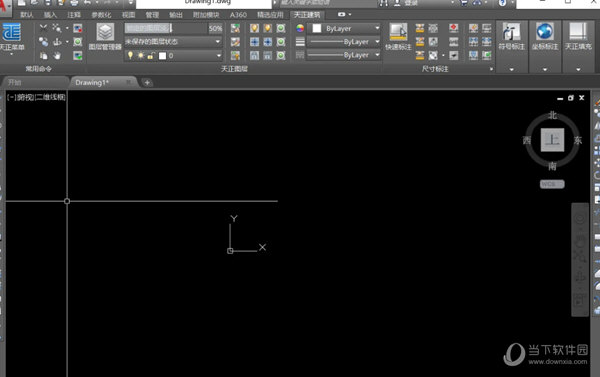Open the ByLayer color dropdown
600x377 pixels.
point(377,28)
